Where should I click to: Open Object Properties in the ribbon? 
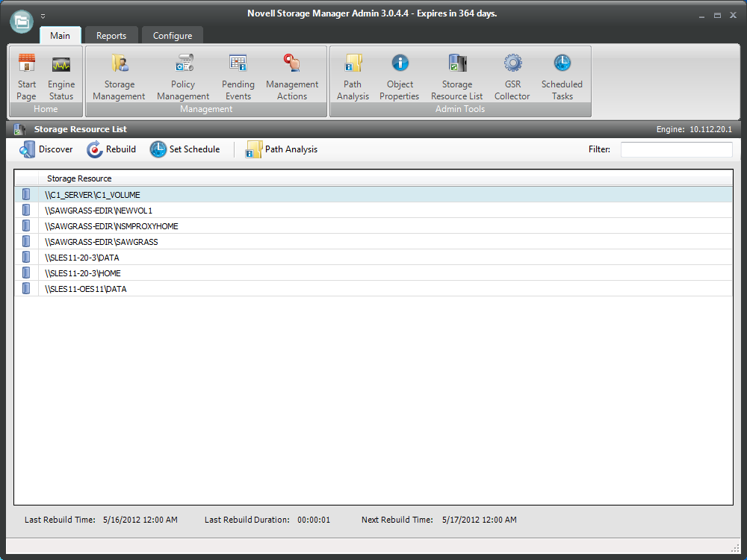click(400, 76)
